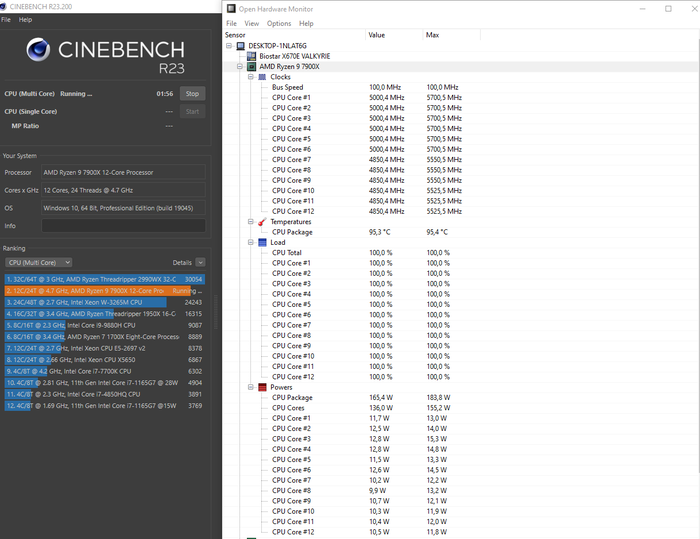Open Hardware Monitor File menu
This screenshot has height=539, width=700.
click(231, 23)
